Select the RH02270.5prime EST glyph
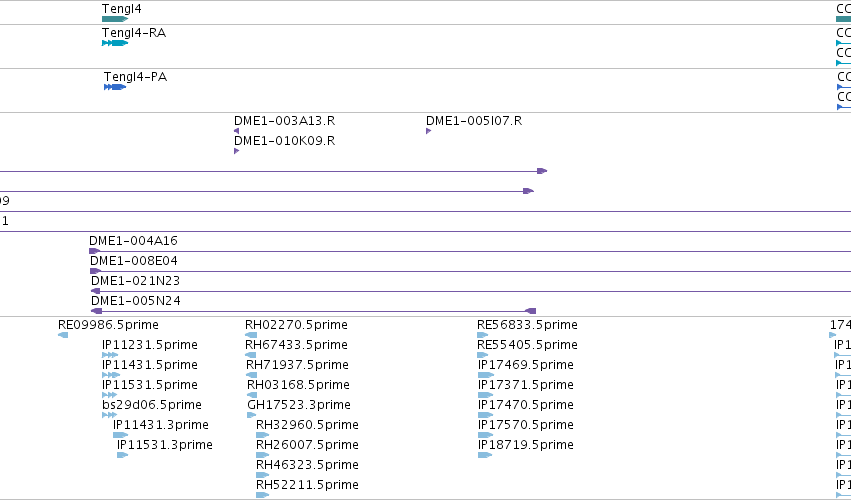Viewport: 851px width, 500px height. (251, 335)
